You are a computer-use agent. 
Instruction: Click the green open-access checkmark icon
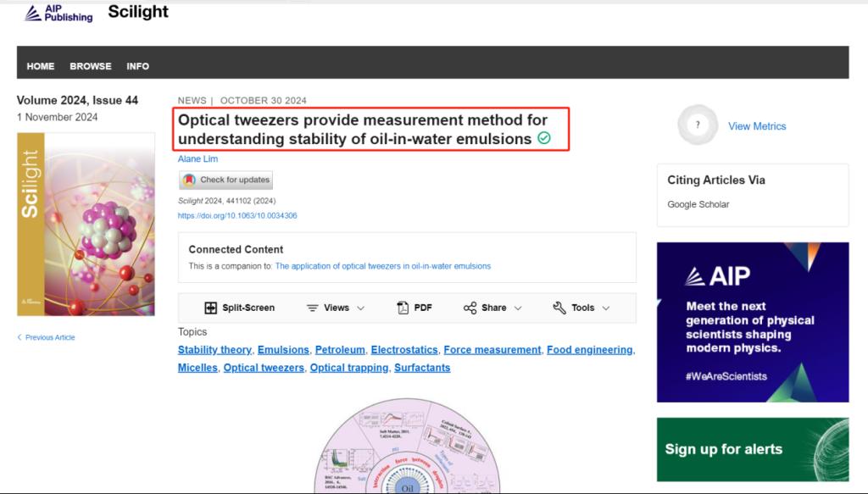[x=544, y=138]
